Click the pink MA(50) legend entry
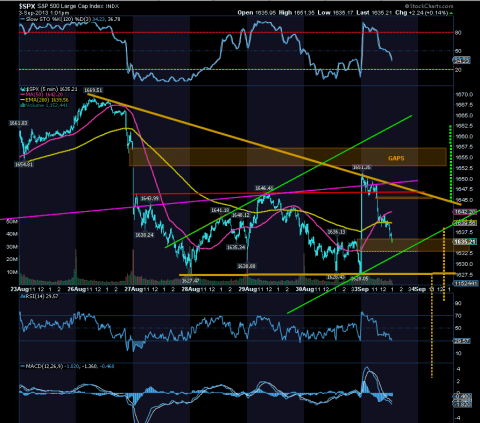The image size is (480, 423). coord(44,95)
